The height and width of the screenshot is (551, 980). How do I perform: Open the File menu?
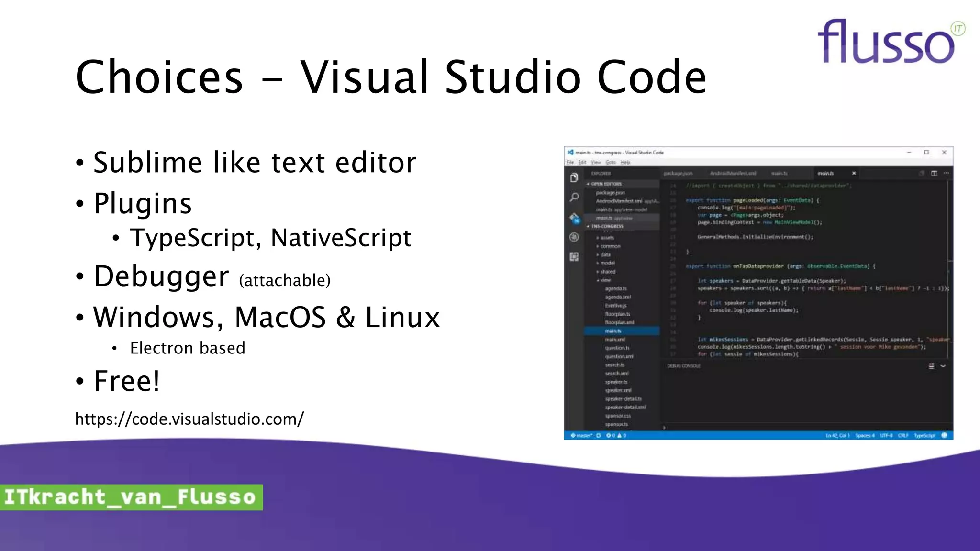[x=570, y=162]
